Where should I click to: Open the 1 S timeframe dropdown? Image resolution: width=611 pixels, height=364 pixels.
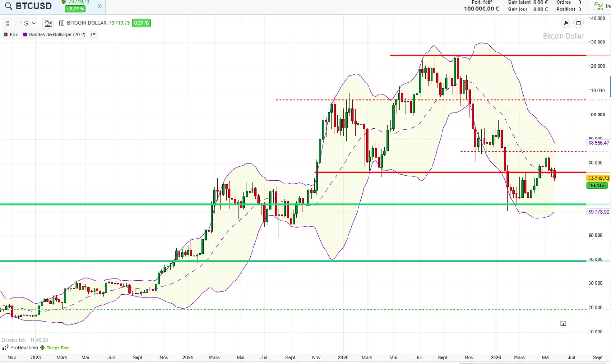27,23
